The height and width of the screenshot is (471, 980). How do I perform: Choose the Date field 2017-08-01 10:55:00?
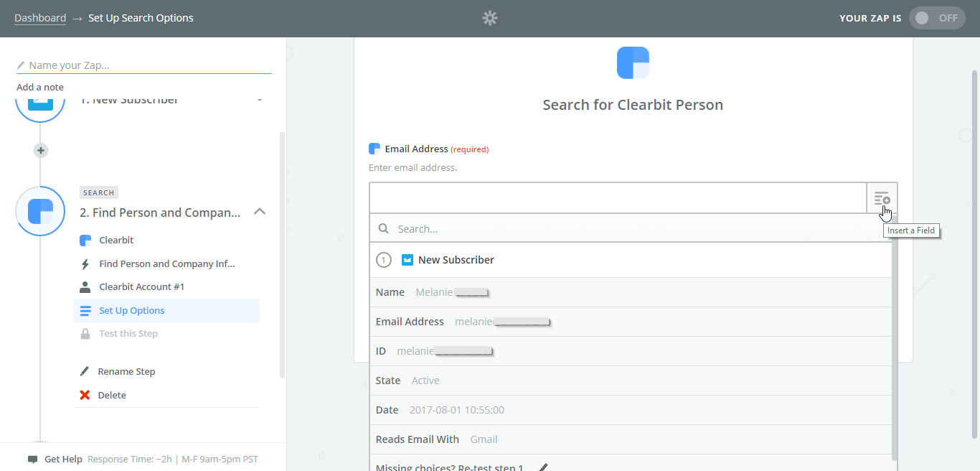pyautogui.click(x=631, y=410)
